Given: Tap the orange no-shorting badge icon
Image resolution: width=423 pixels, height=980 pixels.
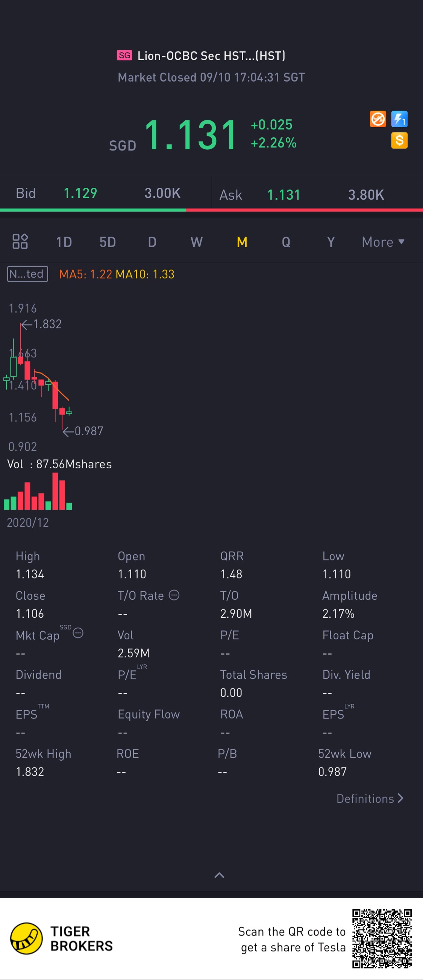Looking at the screenshot, I should click(x=378, y=119).
